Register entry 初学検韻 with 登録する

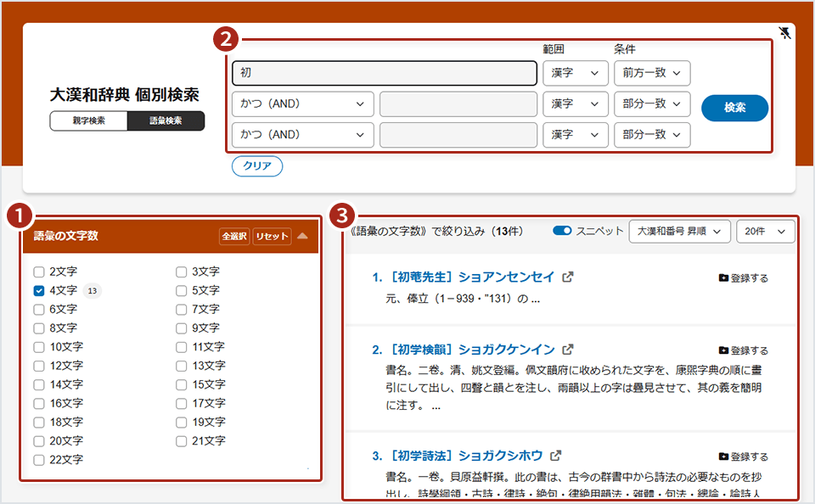[x=744, y=350]
